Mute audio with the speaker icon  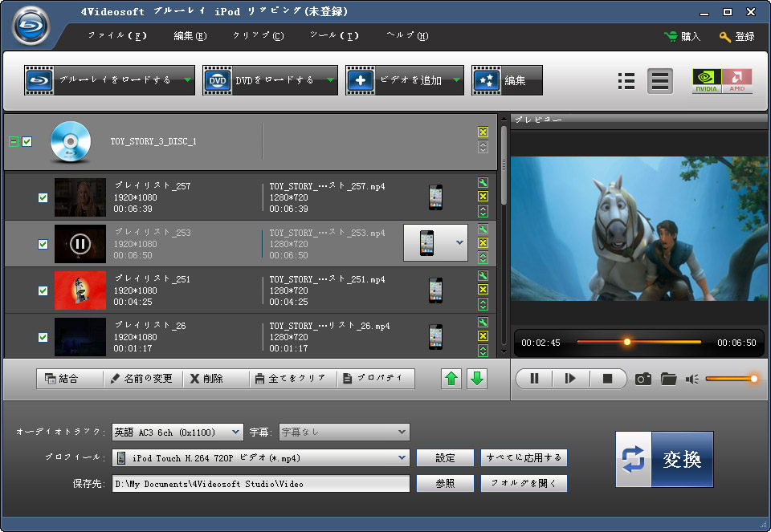pyautogui.click(x=691, y=379)
